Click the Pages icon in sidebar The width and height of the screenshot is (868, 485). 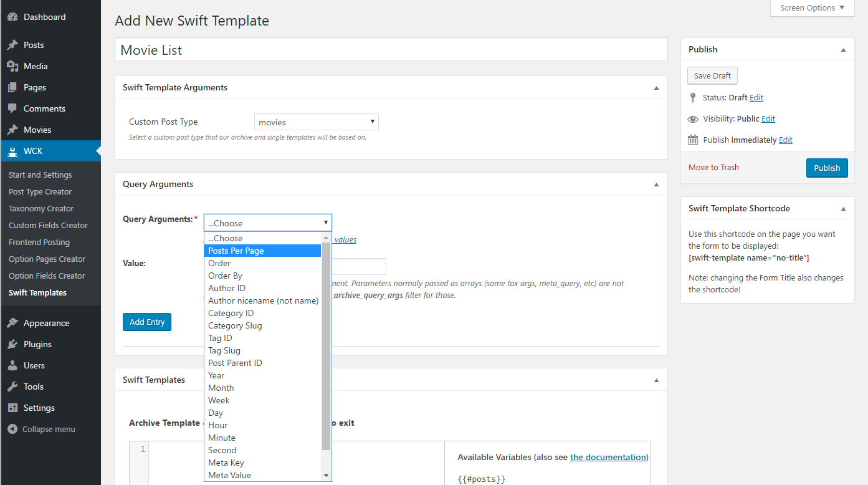click(x=12, y=87)
